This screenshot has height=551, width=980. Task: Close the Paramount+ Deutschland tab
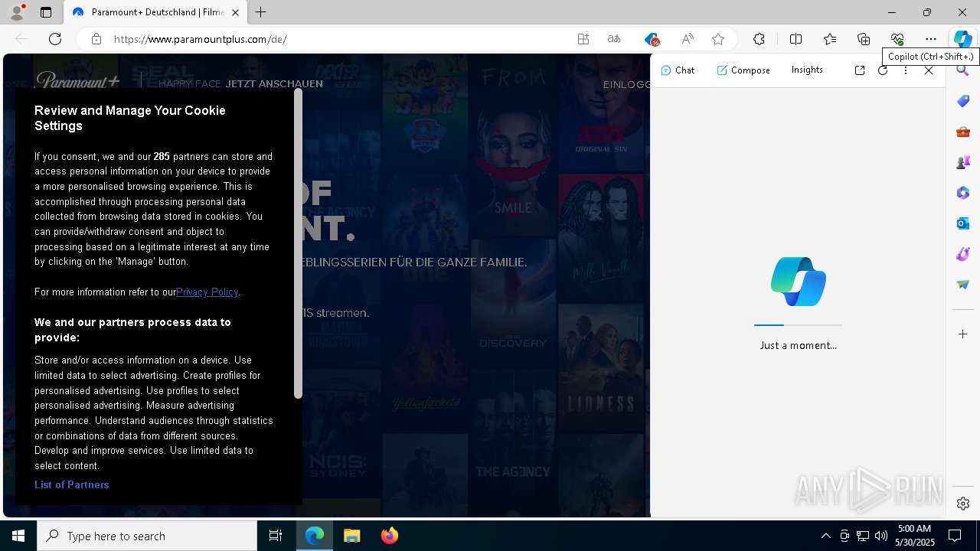[x=235, y=12]
